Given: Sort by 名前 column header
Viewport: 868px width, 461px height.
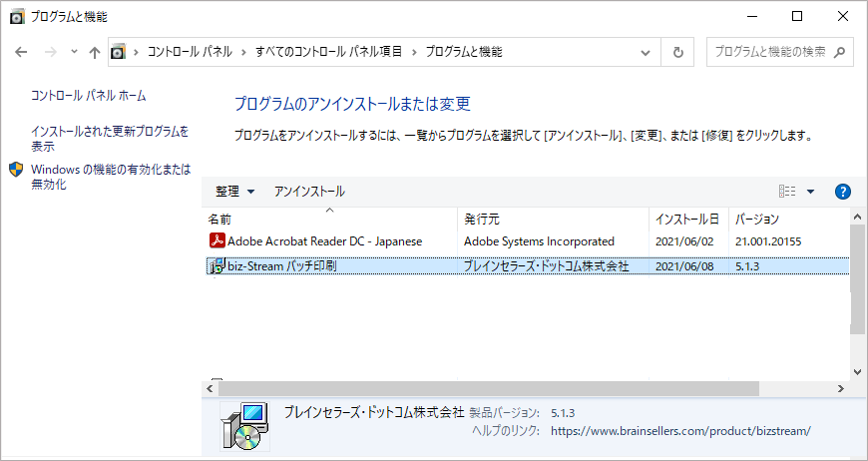Looking at the screenshot, I should point(330,220).
